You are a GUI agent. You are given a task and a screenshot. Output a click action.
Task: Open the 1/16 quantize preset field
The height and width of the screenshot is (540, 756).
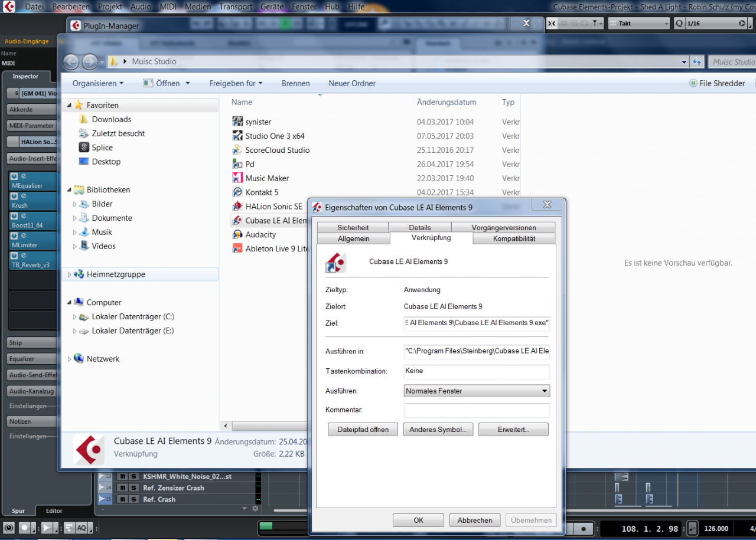[712, 23]
